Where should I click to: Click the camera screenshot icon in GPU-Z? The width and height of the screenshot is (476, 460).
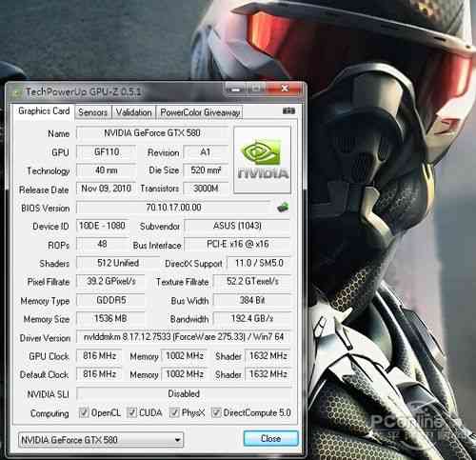tap(288, 110)
